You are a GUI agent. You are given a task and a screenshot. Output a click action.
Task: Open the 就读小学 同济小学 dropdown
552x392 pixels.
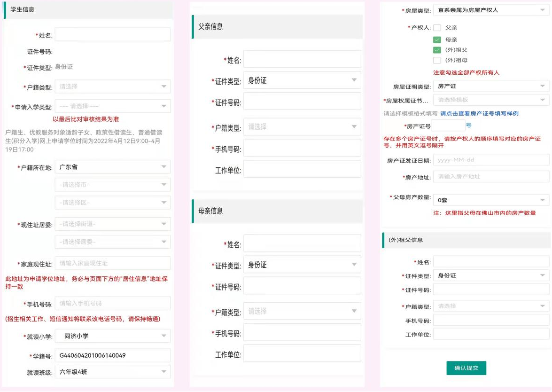[x=113, y=336]
